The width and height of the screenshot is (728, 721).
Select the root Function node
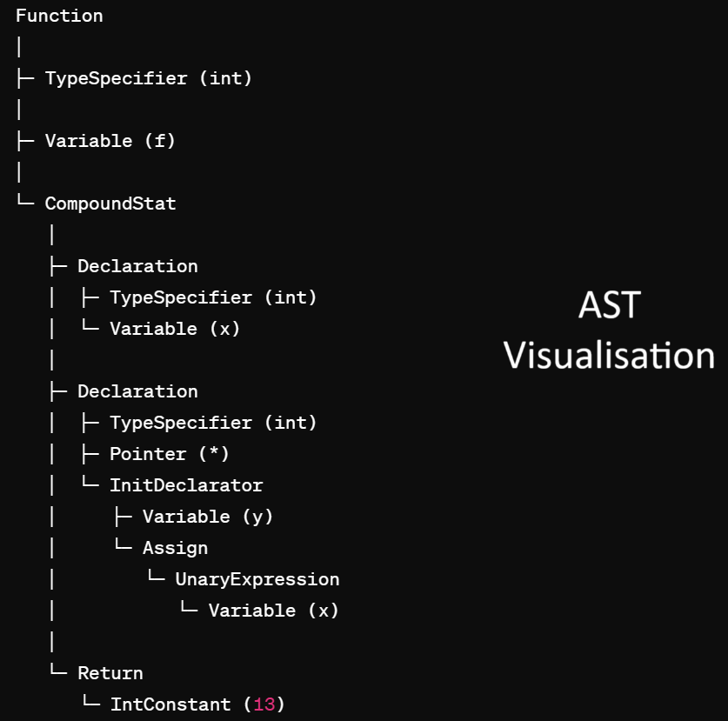tap(59, 16)
